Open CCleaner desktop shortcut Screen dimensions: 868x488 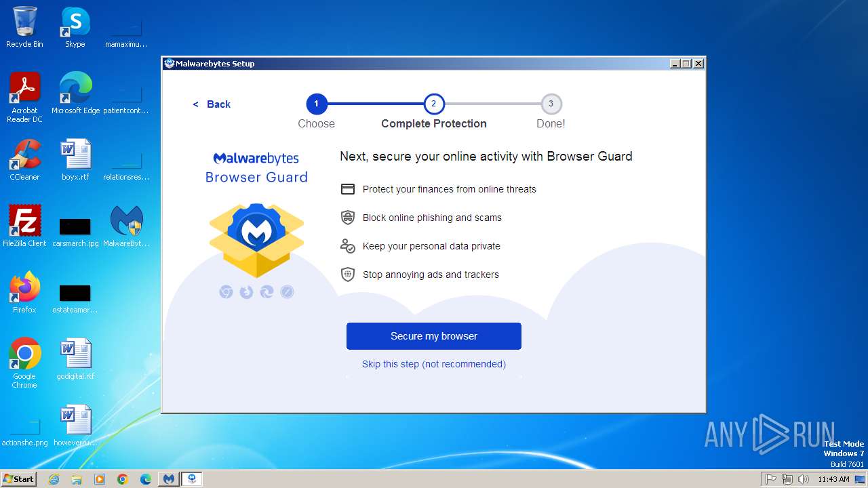pyautogui.click(x=24, y=160)
